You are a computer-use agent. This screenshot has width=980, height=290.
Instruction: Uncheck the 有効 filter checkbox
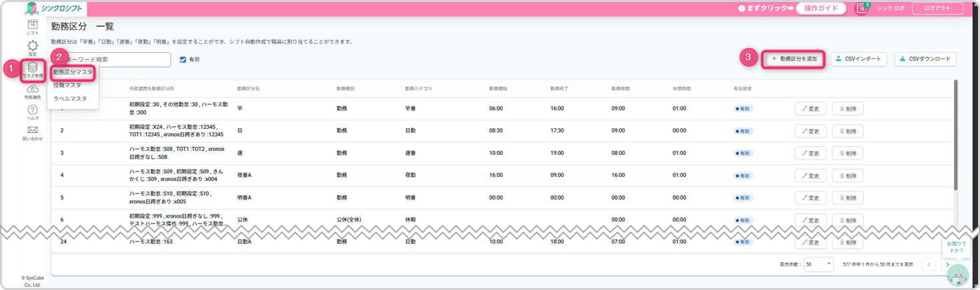[183, 59]
